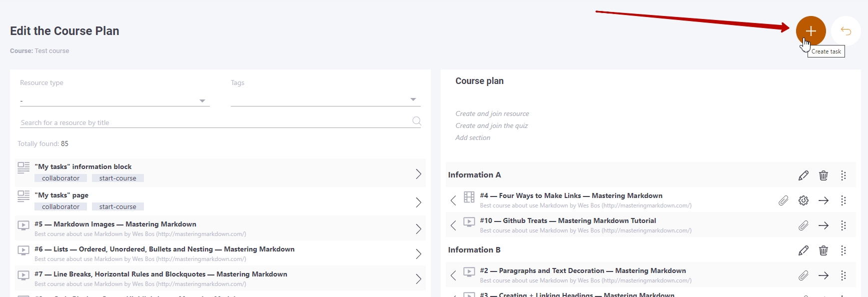Screen dimensions: 868x297
Task: Click the "Create and join the quiz" link
Action: click(491, 125)
